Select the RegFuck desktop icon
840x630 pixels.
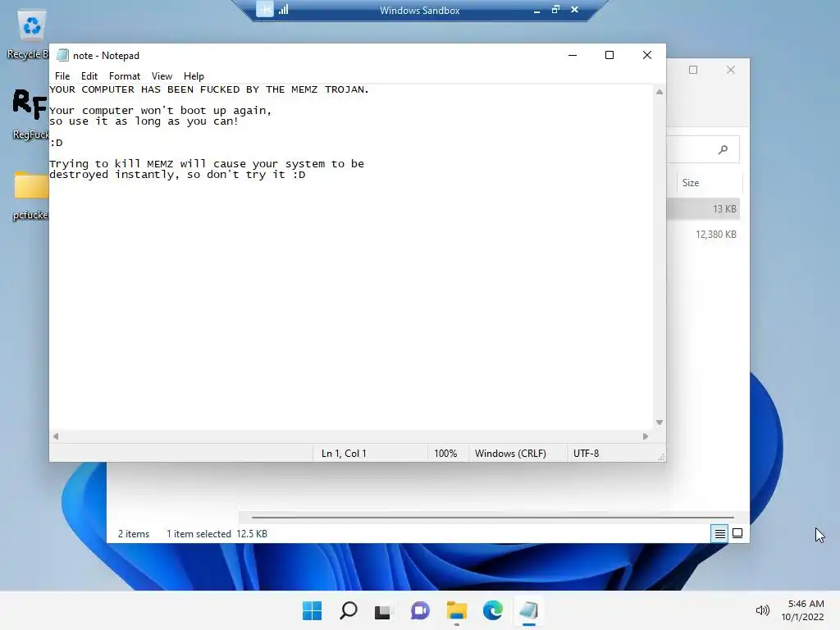click(x=30, y=115)
